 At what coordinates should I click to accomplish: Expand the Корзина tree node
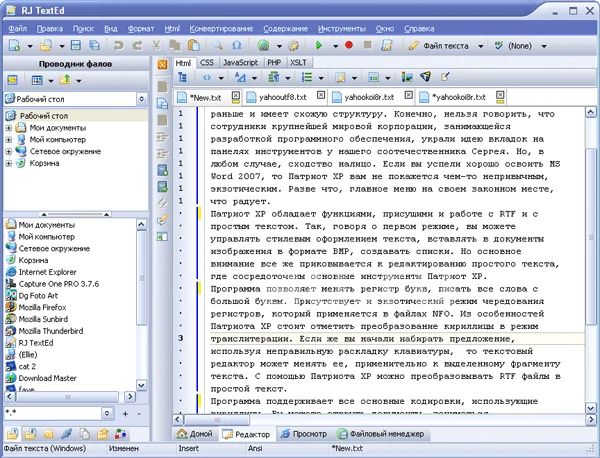[9, 163]
